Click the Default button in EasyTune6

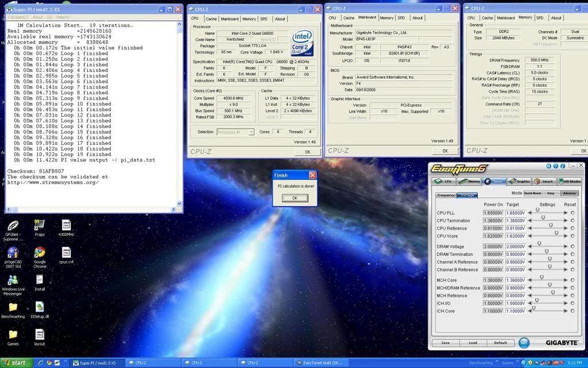coord(500,343)
